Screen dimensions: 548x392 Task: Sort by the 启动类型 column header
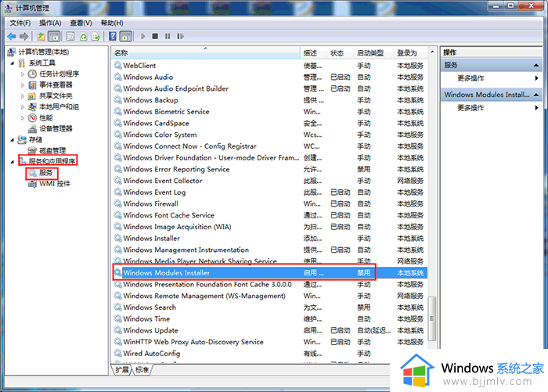coord(373,53)
